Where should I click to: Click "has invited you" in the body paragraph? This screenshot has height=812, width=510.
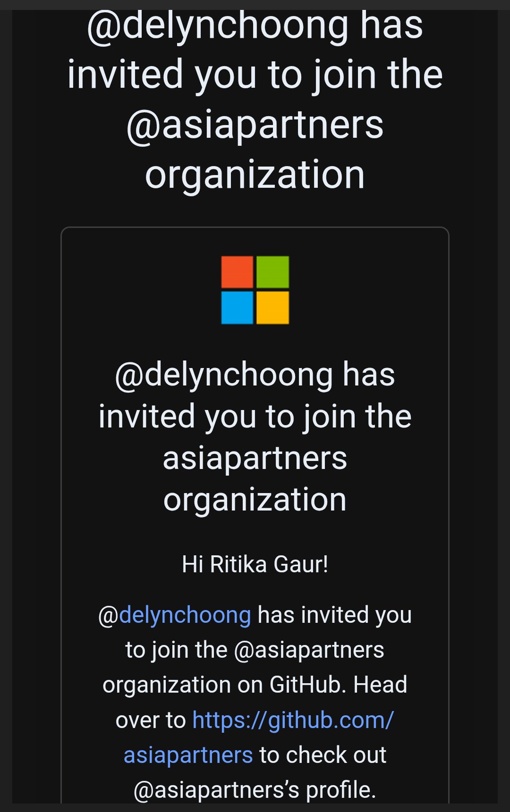(335, 615)
